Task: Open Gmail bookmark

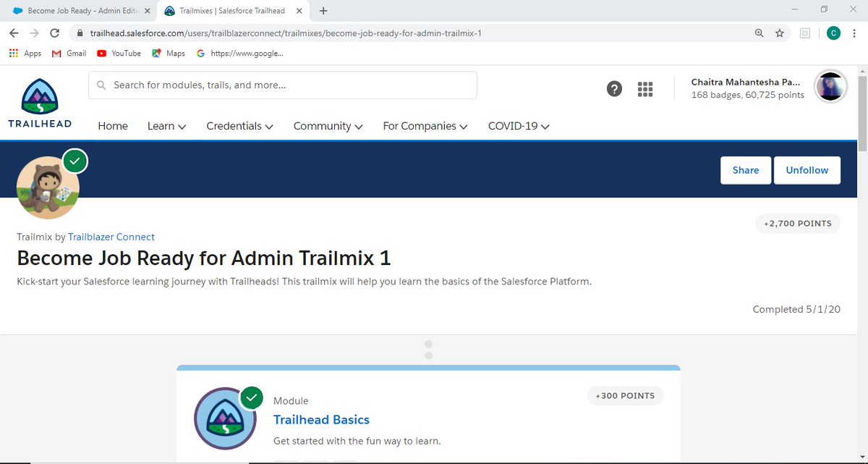Action: click(69, 54)
